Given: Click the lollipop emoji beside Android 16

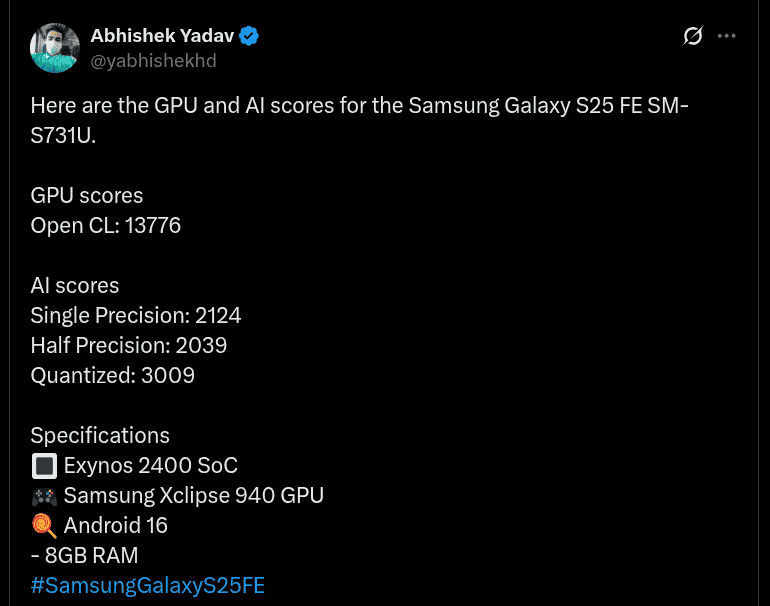Looking at the screenshot, I should 44,525.
